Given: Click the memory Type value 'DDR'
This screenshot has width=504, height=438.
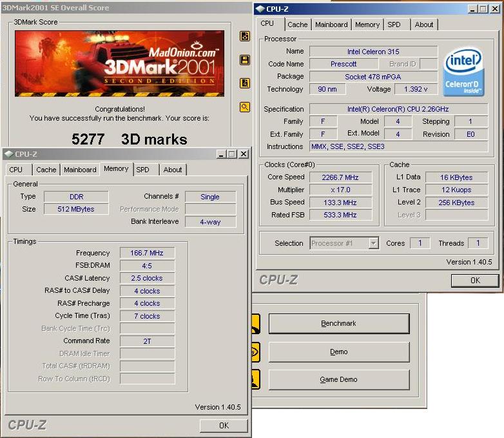Looking at the screenshot, I should point(76,197).
